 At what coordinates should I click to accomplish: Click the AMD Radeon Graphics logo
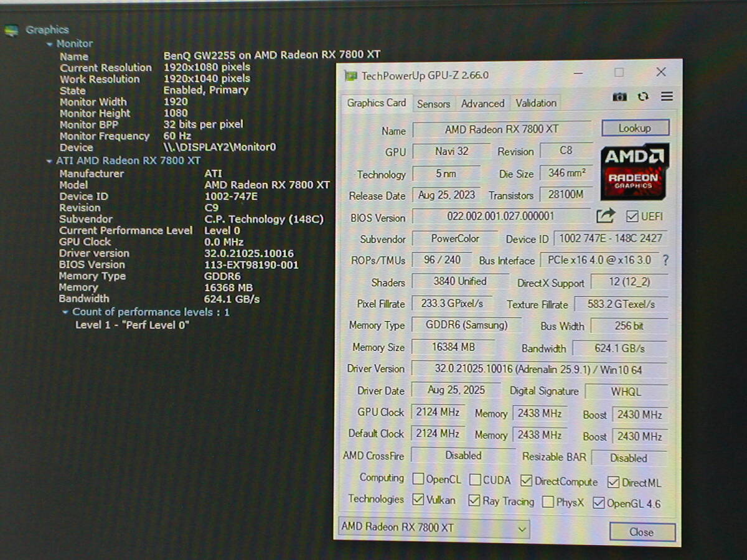click(x=634, y=170)
